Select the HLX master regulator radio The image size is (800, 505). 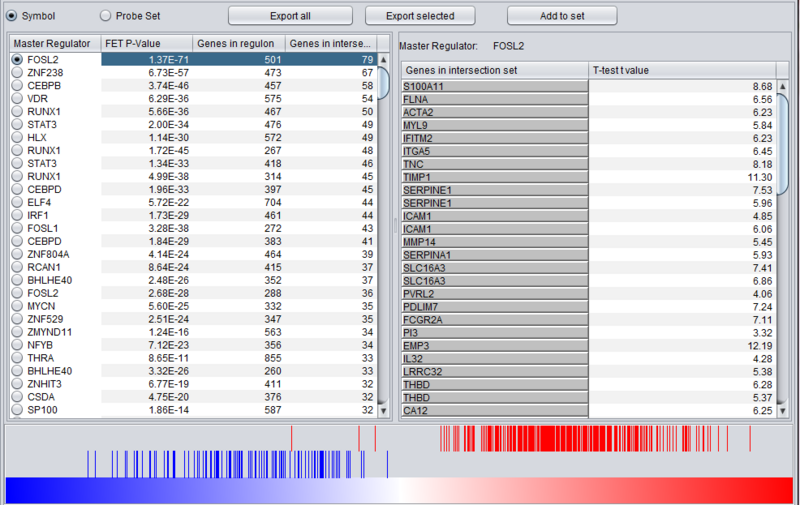[17, 137]
